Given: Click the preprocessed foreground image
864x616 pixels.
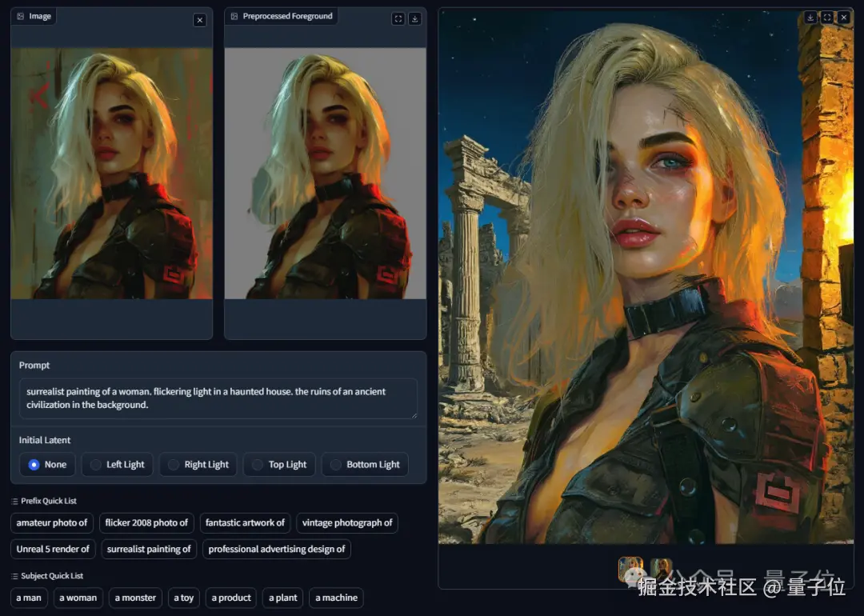Looking at the screenshot, I should pos(325,174).
